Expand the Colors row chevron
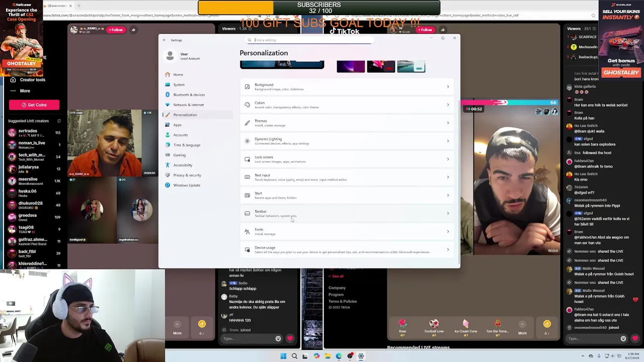 point(448,105)
